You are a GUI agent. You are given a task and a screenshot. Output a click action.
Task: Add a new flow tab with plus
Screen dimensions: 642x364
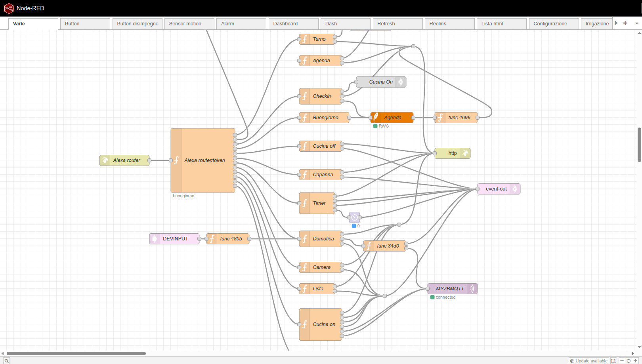pos(625,23)
